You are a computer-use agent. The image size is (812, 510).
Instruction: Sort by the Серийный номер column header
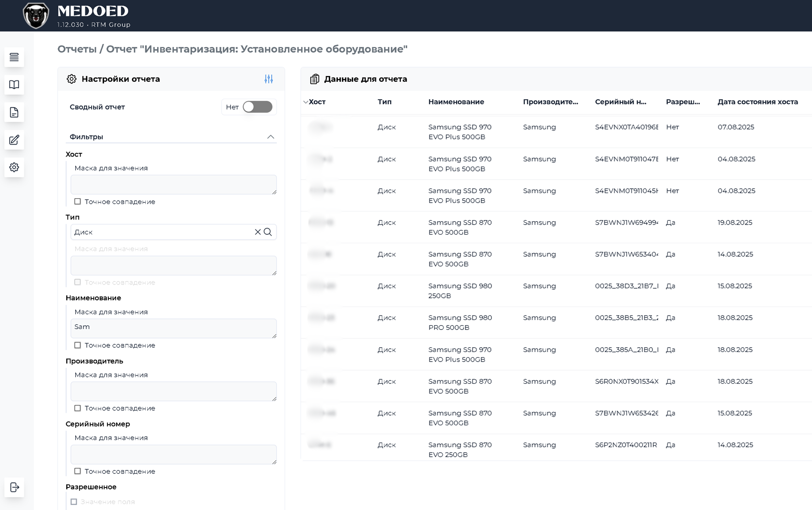coord(621,102)
